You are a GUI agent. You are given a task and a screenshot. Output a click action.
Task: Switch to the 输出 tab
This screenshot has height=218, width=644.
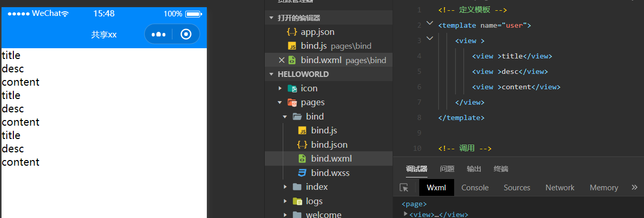(x=474, y=169)
